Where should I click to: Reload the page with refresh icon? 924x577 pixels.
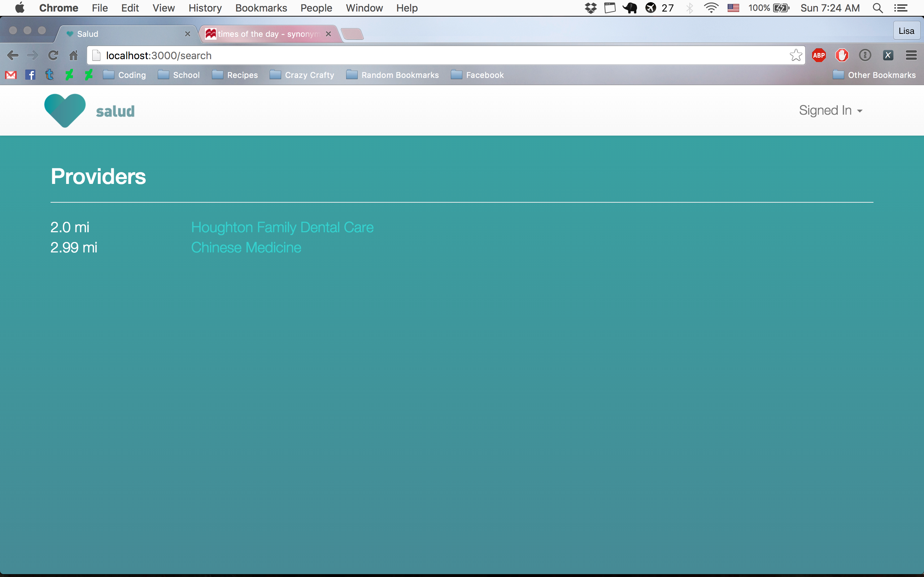pyautogui.click(x=53, y=56)
